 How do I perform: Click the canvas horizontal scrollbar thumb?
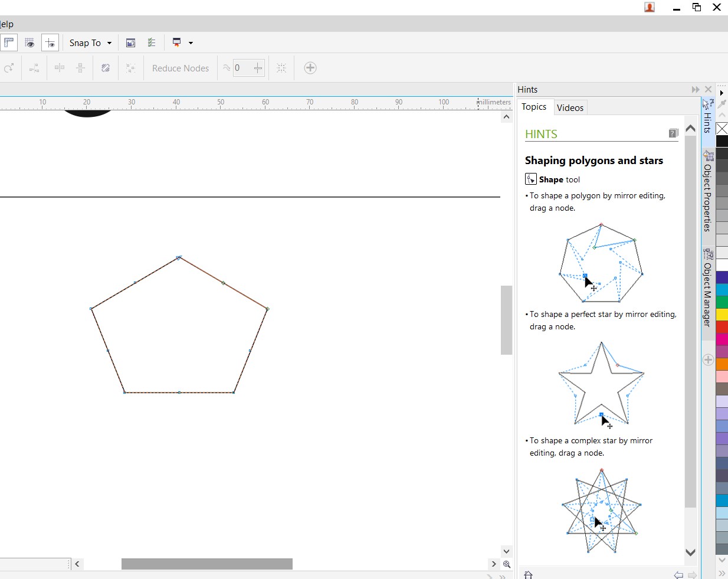click(x=207, y=564)
